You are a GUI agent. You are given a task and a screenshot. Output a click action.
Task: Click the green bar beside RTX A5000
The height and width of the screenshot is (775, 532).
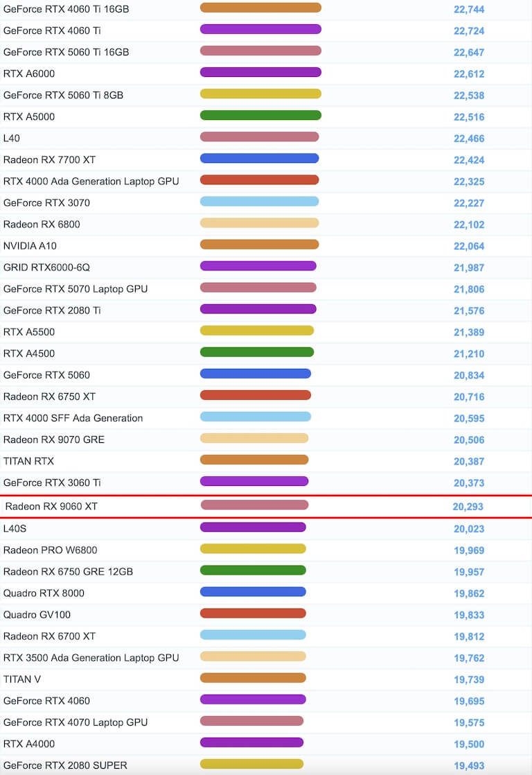[x=260, y=115]
